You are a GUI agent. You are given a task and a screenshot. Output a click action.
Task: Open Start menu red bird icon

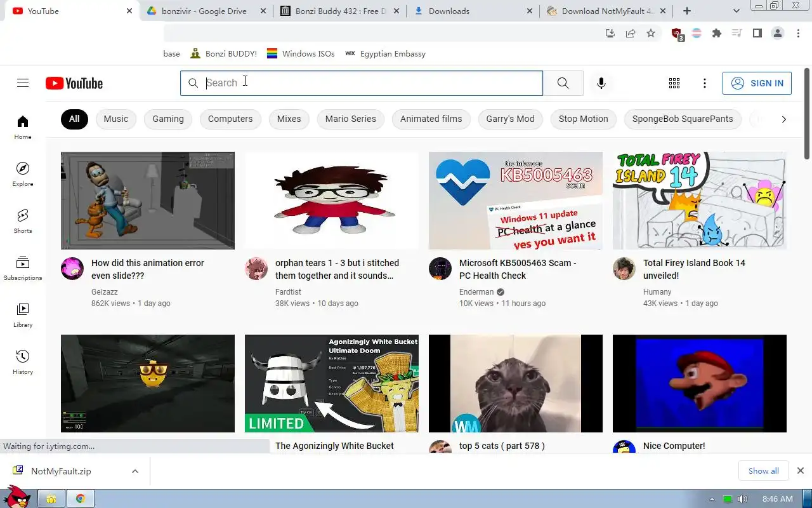16,497
